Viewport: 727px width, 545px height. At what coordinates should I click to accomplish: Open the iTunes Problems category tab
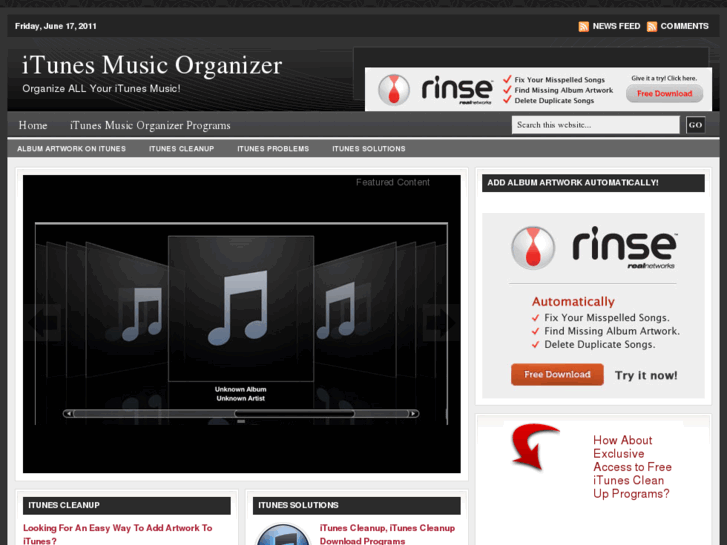(273, 149)
